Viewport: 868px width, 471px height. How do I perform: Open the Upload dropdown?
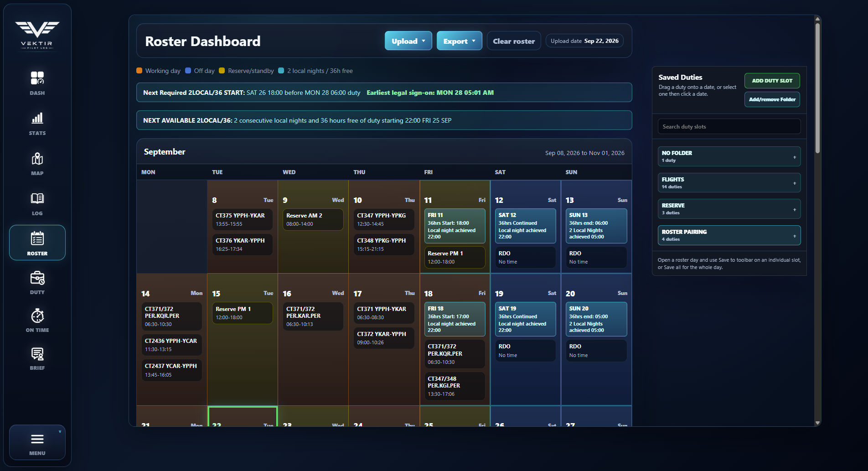(x=408, y=41)
